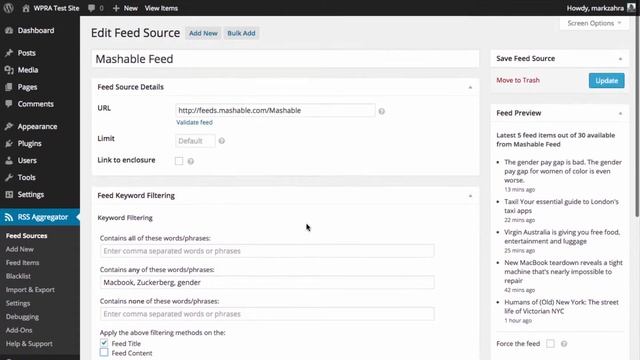Toggle the Link to enclosure checkbox
640x360 pixels.
179,161
